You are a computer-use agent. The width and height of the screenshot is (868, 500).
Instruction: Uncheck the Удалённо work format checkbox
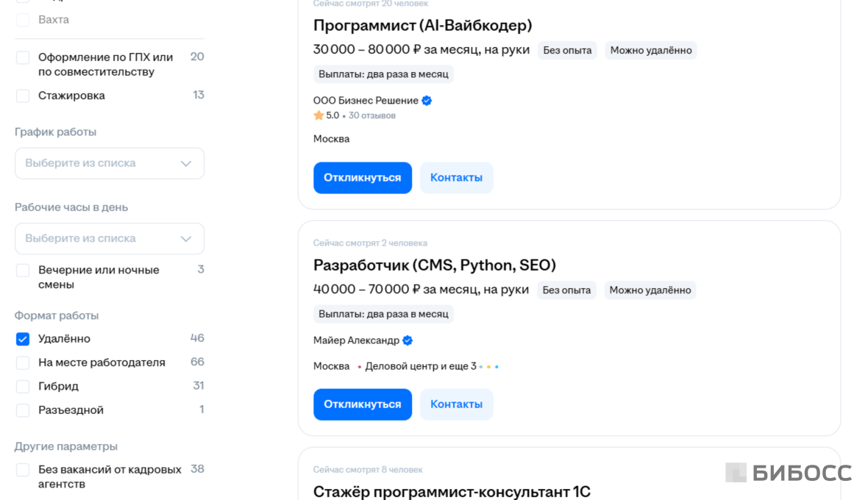pyautogui.click(x=23, y=339)
